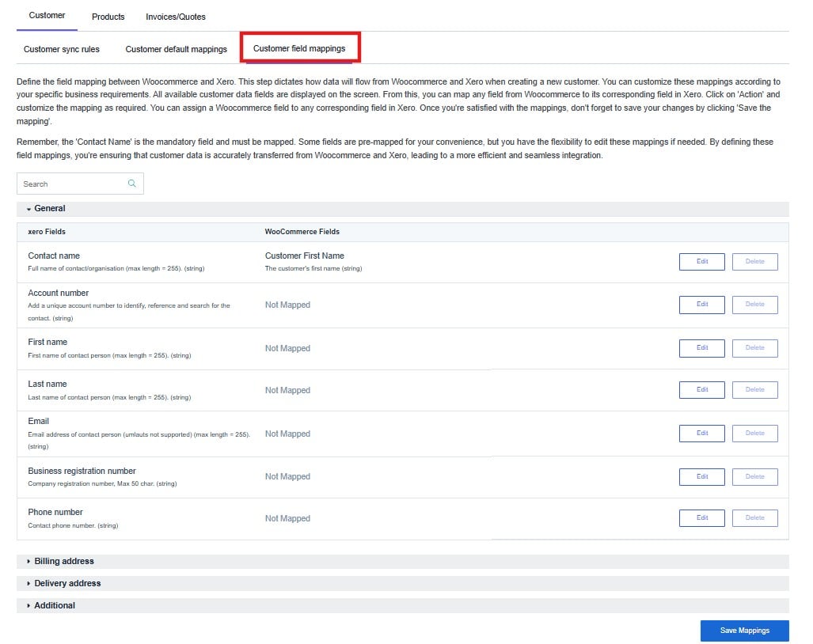This screenshot has height=644, width=813.
Task: Select Customer sync rules sub-tab
Action: click(x=61, y=49)
